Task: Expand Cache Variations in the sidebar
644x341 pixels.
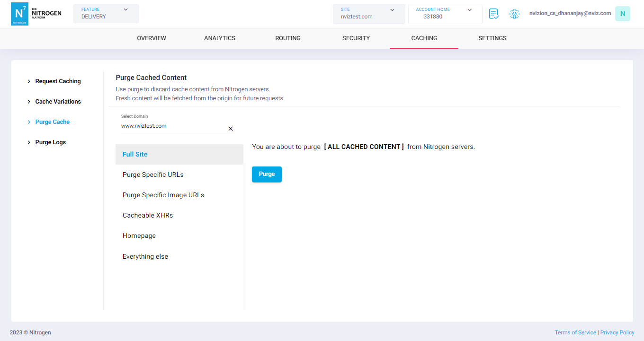Action: pyautogui.click(x=58, y=102)
